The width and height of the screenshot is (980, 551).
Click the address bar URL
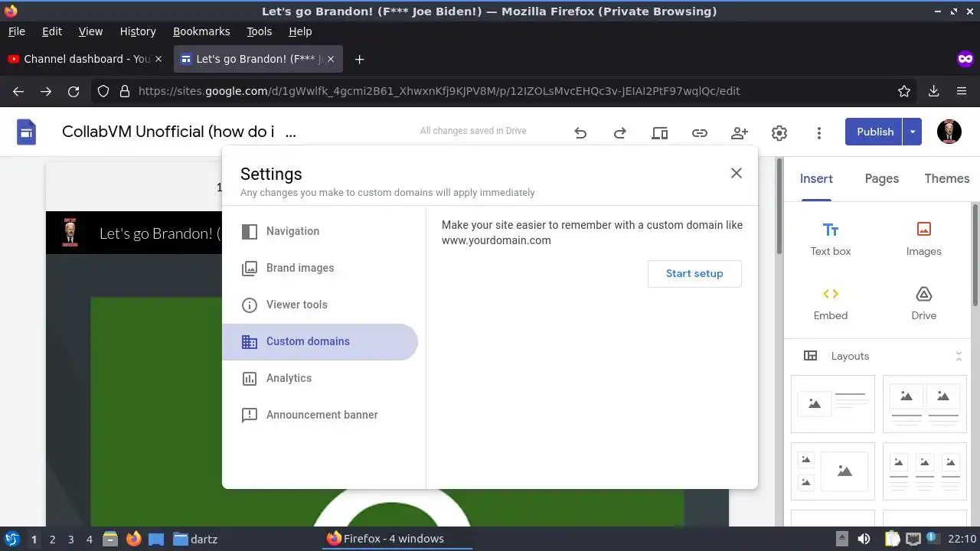[x=439, y=91]
